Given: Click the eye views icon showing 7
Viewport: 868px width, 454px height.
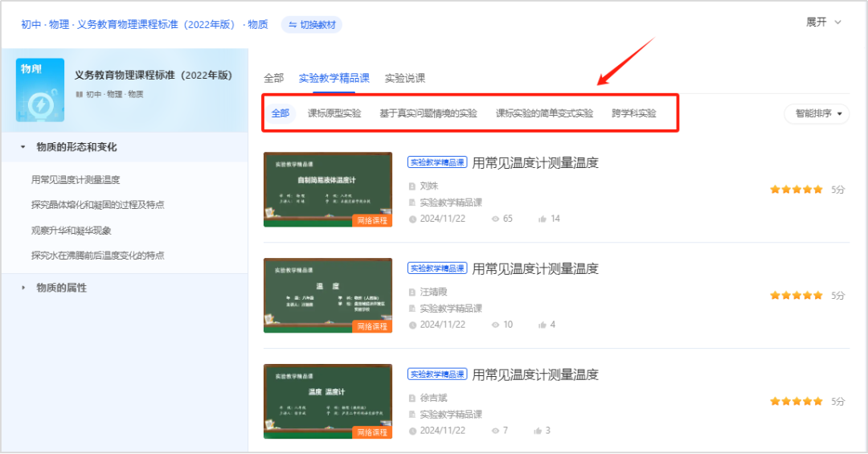Looking at the screenshot, I should 495,430.
